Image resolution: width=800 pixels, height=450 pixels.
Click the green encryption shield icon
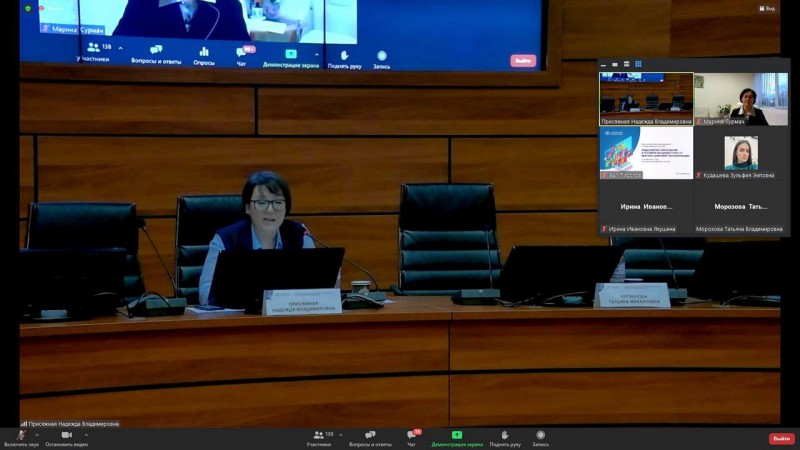[x=28, y=8]
